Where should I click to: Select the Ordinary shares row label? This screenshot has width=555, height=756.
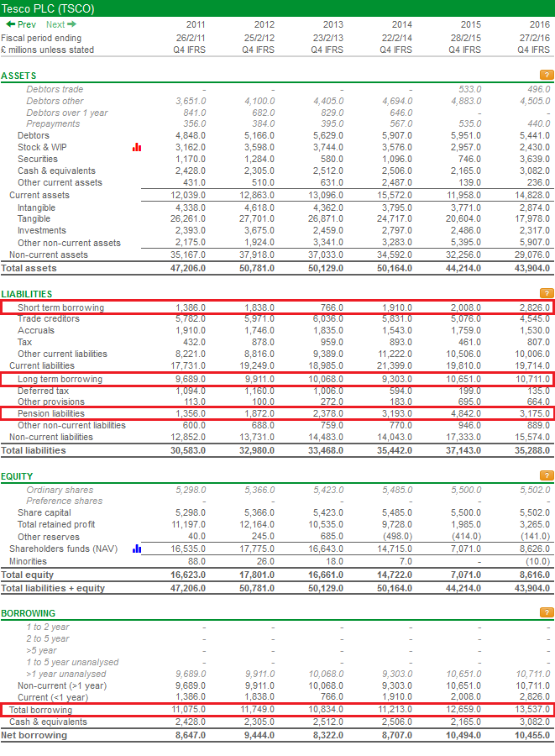60,490
